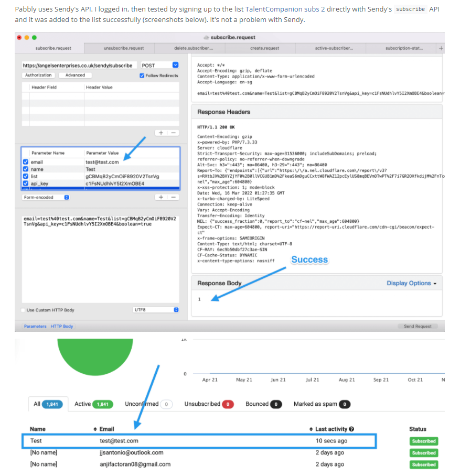Open the delete.subscriber tab
Screen dimensions: 460x476
click(x=194, y=48)
